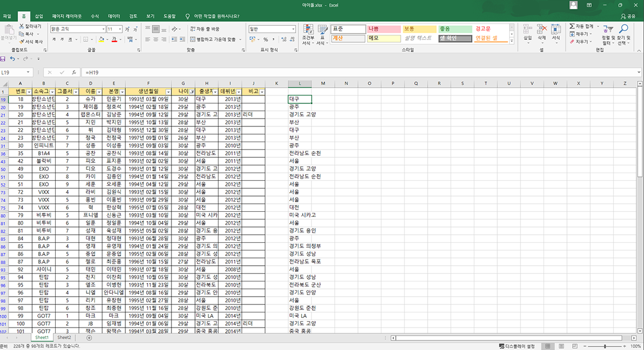This screenshot has width=644, height=350.
Task: Toggle align left for text
Action: [x=148, y=39]
